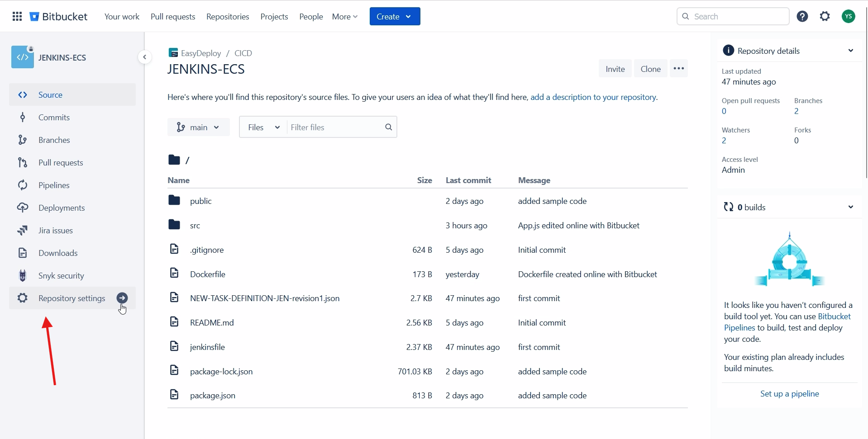Open Pipelines in the sidebar
This screenshot has height=439, width=868.
72,185
